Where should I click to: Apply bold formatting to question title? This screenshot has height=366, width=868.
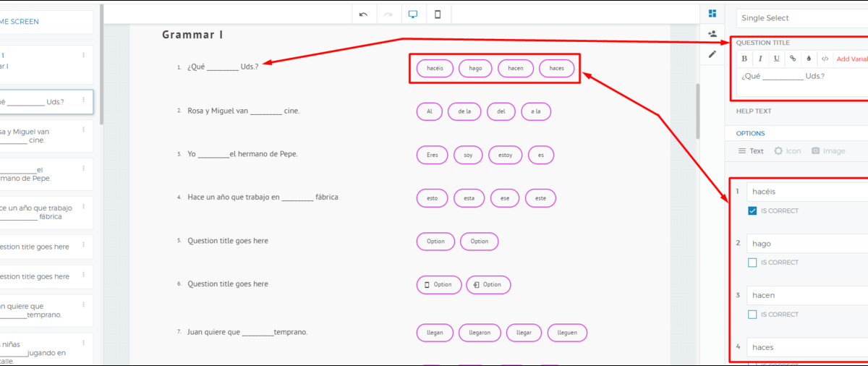(x=744, y=59)
